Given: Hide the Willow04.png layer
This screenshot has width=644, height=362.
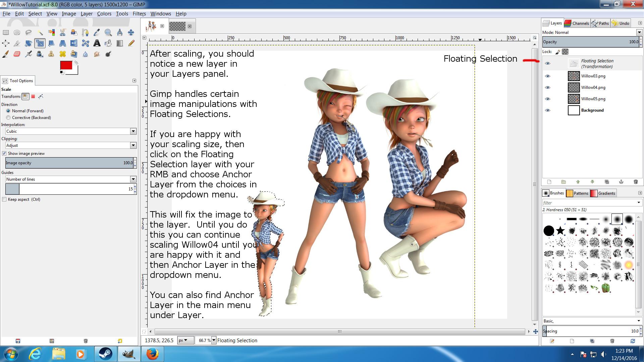Looking at the screenshot, I should click(547, 87).
